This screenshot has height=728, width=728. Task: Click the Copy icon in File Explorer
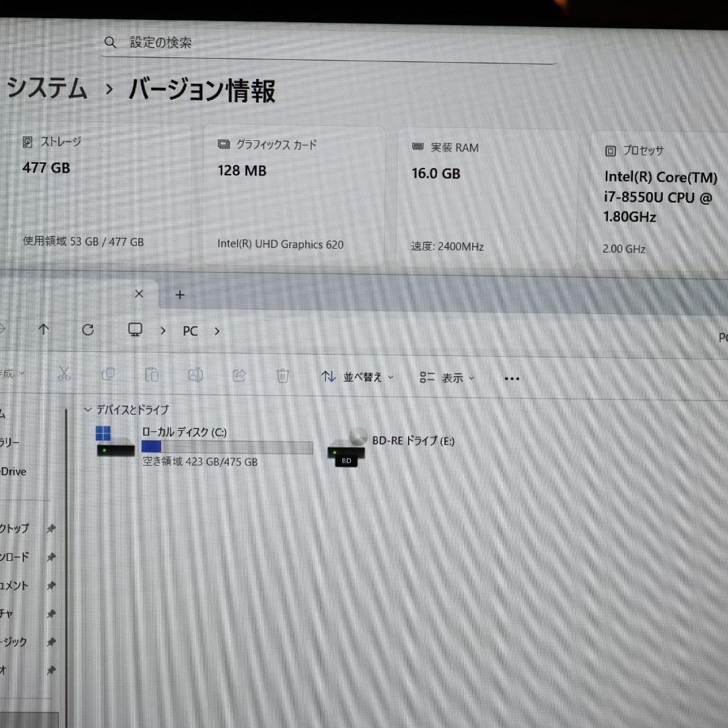pos(108,375)
